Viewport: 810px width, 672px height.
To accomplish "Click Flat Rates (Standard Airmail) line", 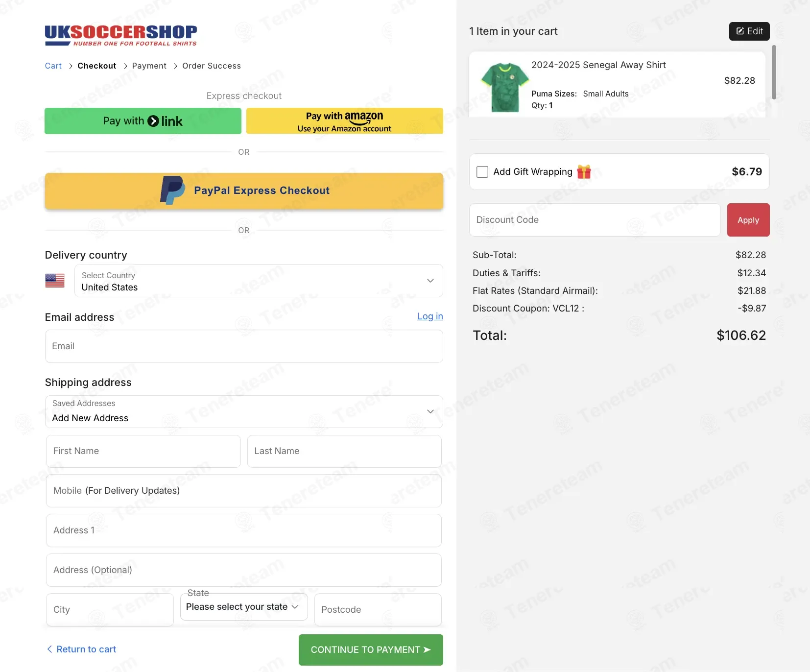I will 619,291.
